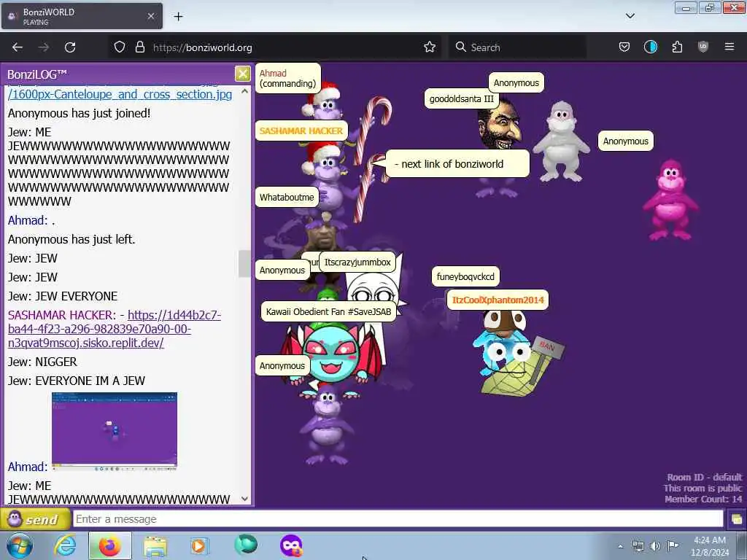Click the BonziLOG scroll down arrow
747x560 pixels.
coord(245,499)
